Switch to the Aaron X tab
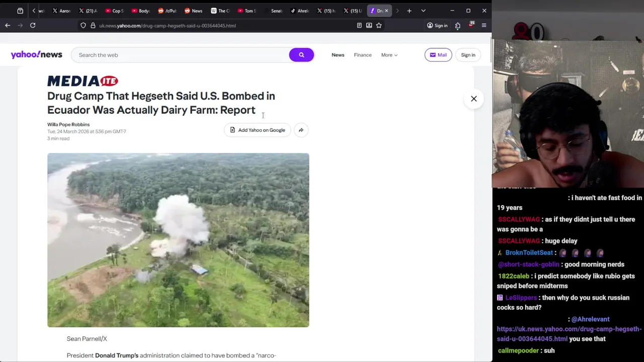Image resolution: width=644 pixels, height=362 pixels. pyautogui.click(x=61, y=11)
